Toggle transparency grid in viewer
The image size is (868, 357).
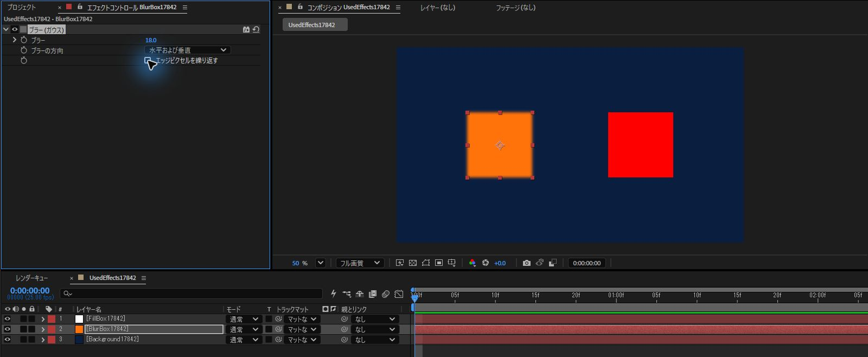point(413,263)
